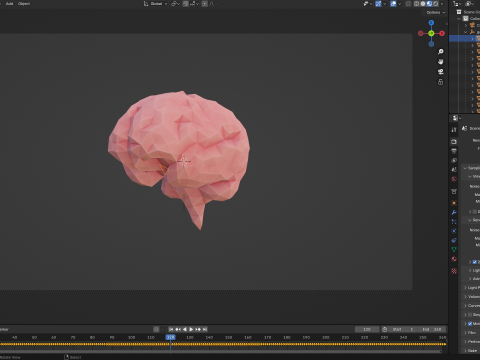Open the Options dropdown in viewport

pos(435,12)
